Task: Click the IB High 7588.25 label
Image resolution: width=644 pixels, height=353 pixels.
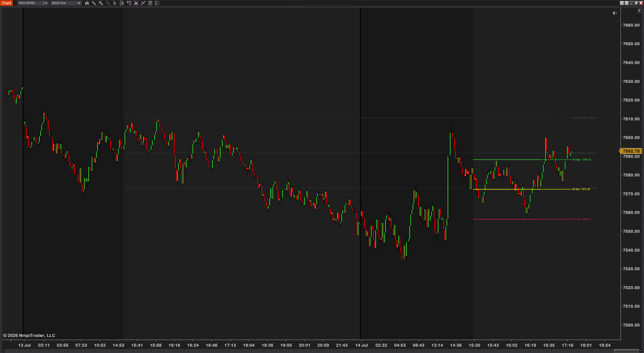Action: [x=582, y=160]
